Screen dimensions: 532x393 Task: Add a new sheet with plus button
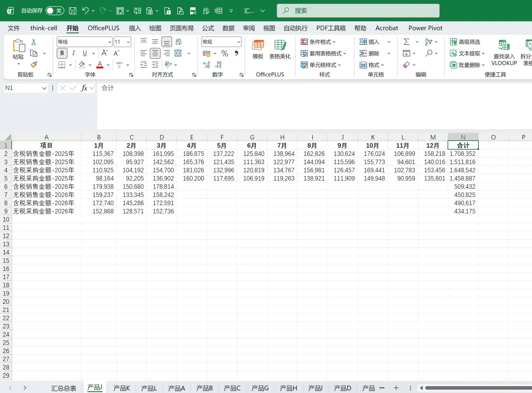coord(396,388)
